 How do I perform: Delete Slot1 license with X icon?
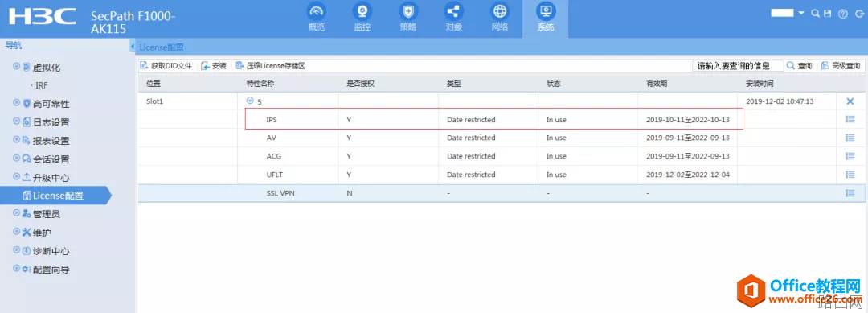(x=850, y=101)
